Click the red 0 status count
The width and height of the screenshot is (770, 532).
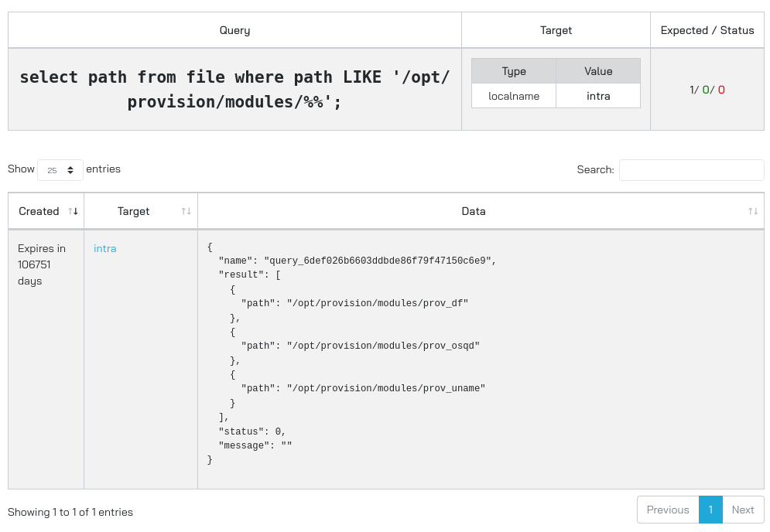tap(721, 90)
